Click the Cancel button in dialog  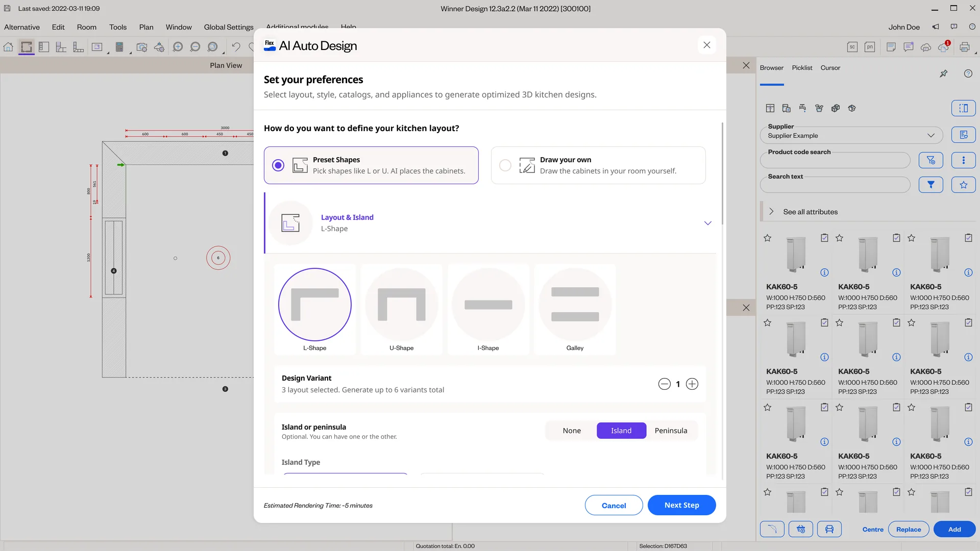(x=614, y=505)
